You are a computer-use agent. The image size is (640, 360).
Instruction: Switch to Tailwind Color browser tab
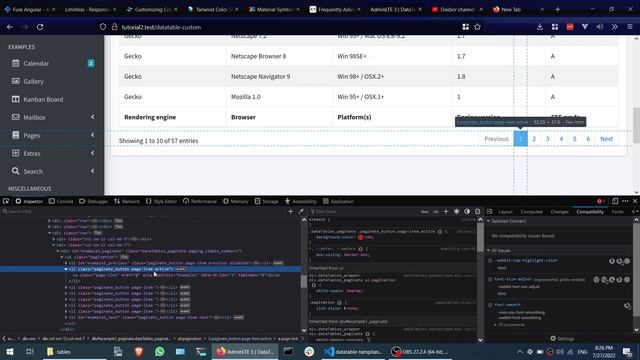212,9
